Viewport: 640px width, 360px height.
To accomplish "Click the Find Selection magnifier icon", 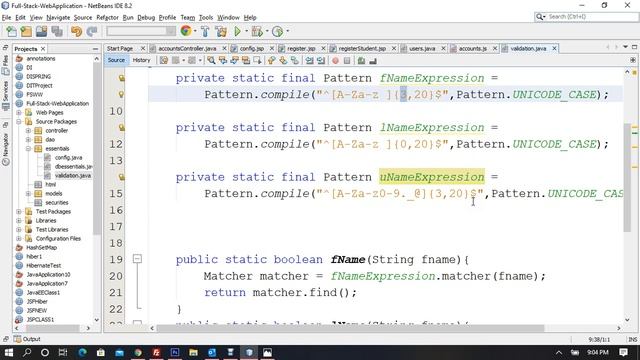I will tap(211, 60).
